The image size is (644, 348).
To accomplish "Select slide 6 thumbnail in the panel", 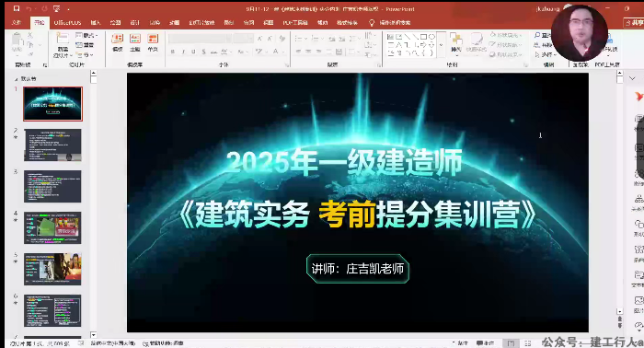I will 52,310.
